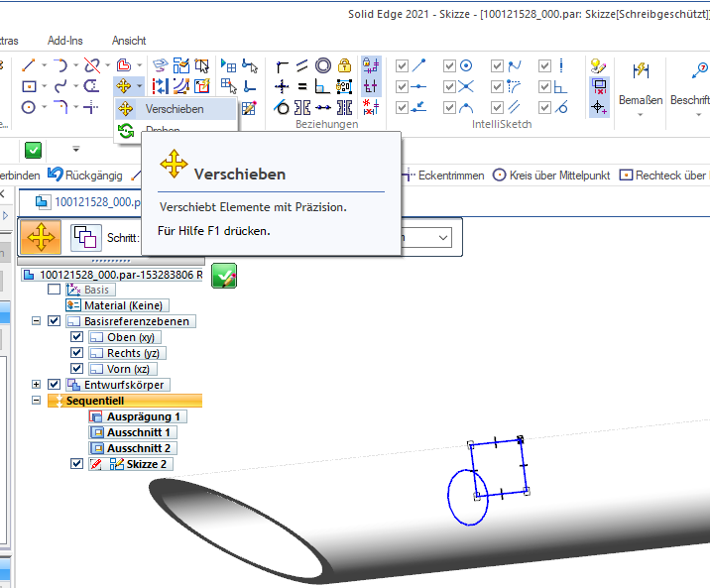This screenshot has width=710, height=588.
Task: Toggle IntelliSketch parallel checkbox
Action: 497,108
